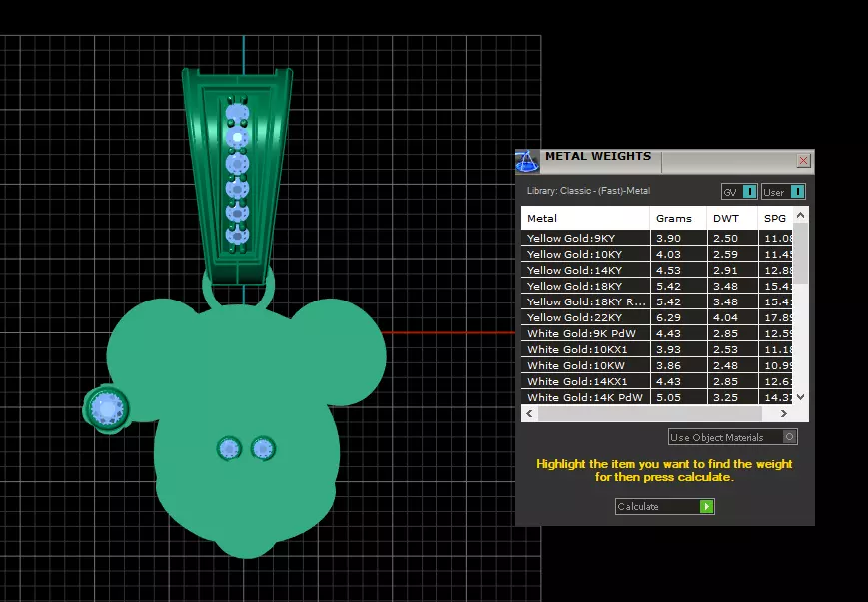
Task: Select the Yellow Gold:9KY row
Action: [657, 238]
